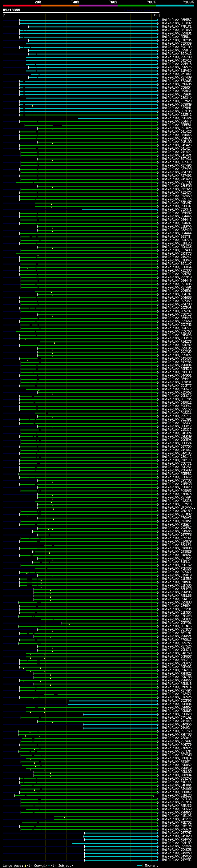The width and height of the screenshot is (197, 868).
Task: Select the UniRef100_B6SUM9 label
Action: 177,104
